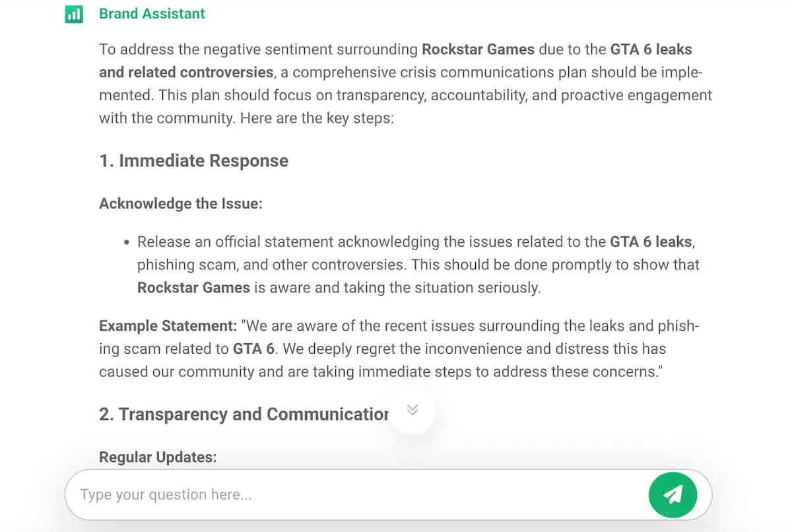Screen dimensions: 792x532
Task: Click the 'Regular Updates:' subheading
Action: 158,457
